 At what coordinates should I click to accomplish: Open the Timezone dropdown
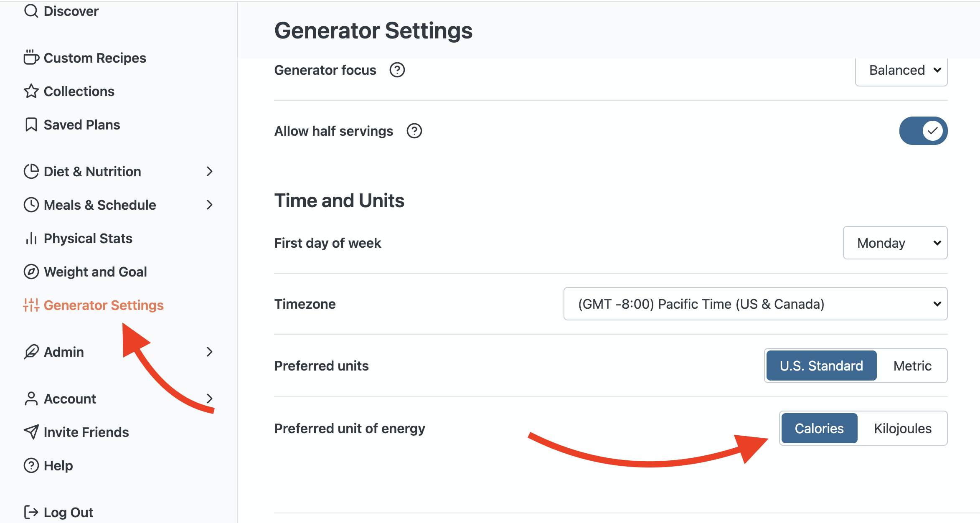coord(755,304)
